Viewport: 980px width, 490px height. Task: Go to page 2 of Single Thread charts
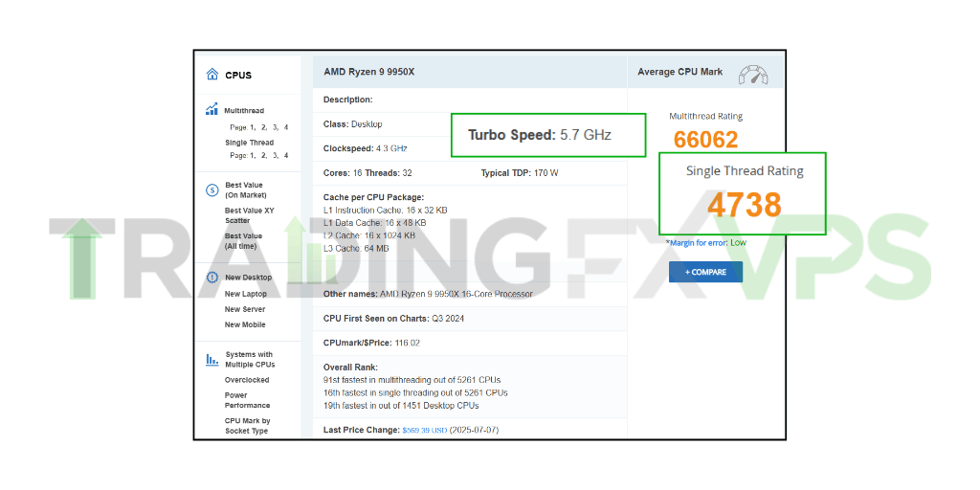[265, 155]
